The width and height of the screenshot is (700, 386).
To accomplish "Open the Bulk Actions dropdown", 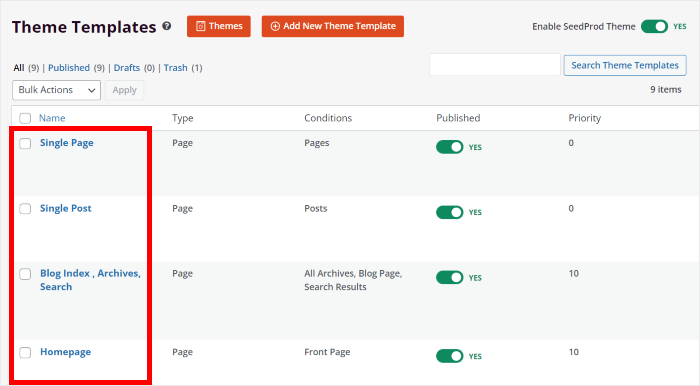I will pyautogui.click(x=56, y=90).
